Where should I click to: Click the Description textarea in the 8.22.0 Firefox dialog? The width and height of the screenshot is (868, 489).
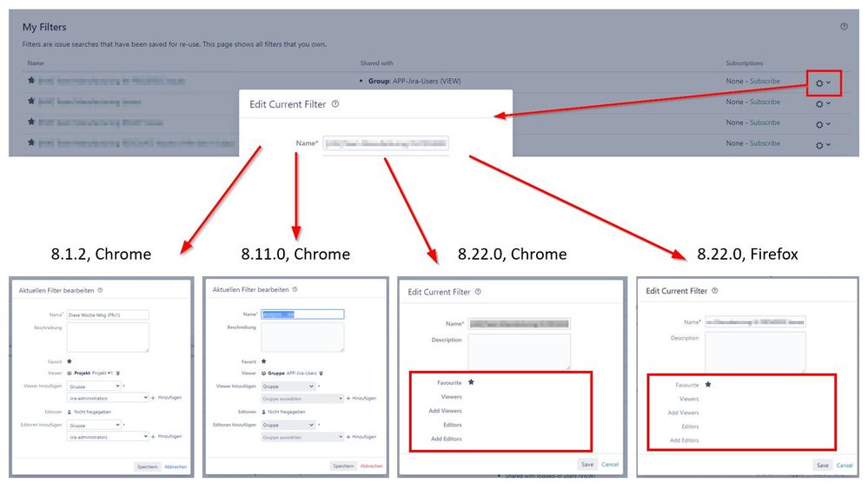[x=755, y=352]
